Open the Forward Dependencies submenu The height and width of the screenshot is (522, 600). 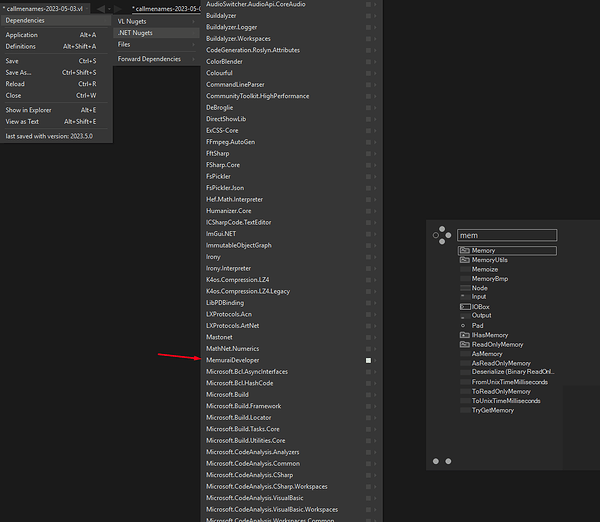coord(156,59)
